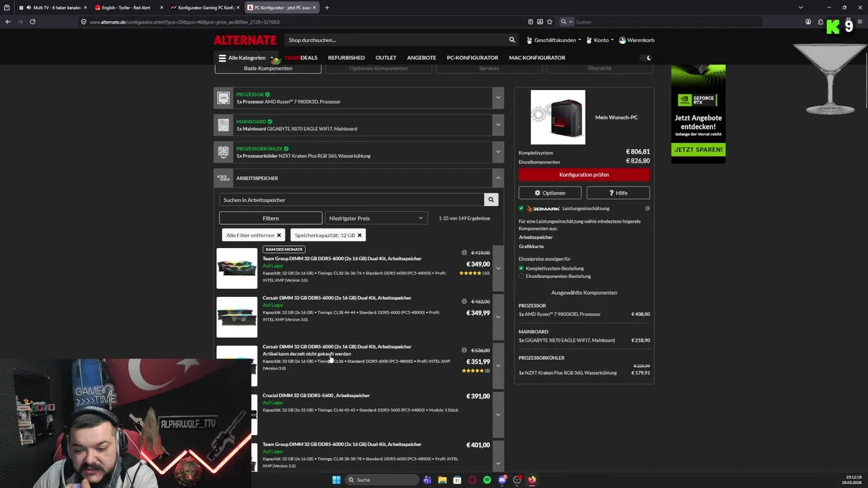This screenshot has height=488, width=868.
Task: Open the Refurbished menu item
Action: click(347, 58)
